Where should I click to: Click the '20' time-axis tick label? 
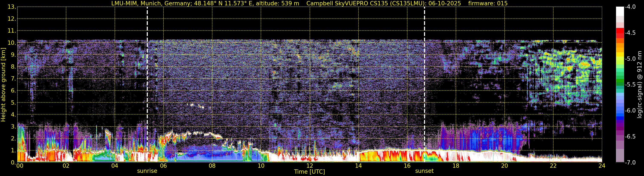pyautogui.click(x=505, y=166)
